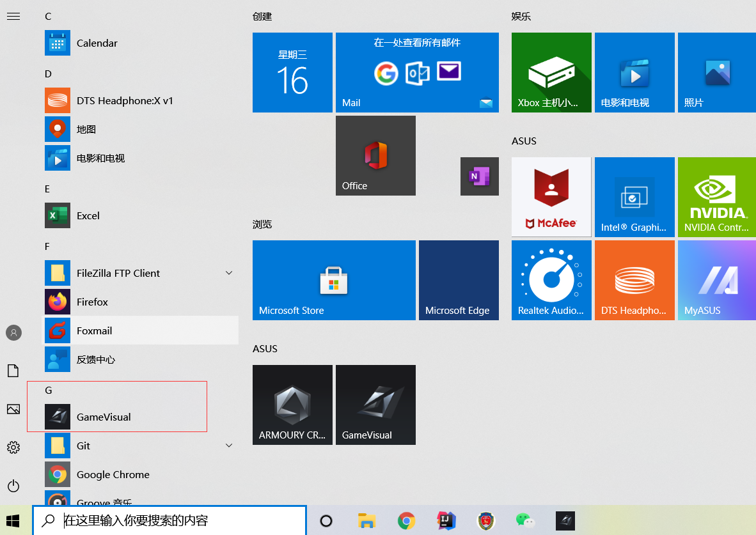756x535 pixels.
Task: Launch the GameVisual tile
Action: (375, 405)
